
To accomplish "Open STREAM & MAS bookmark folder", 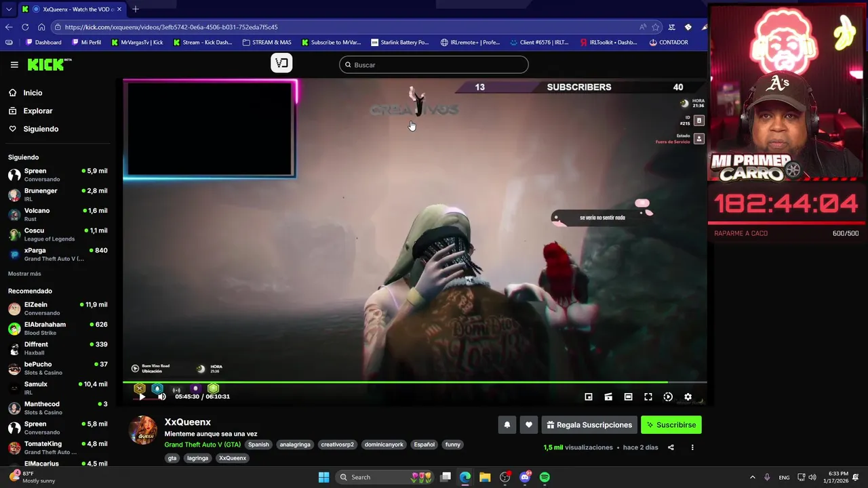I will tap(267, 42).
